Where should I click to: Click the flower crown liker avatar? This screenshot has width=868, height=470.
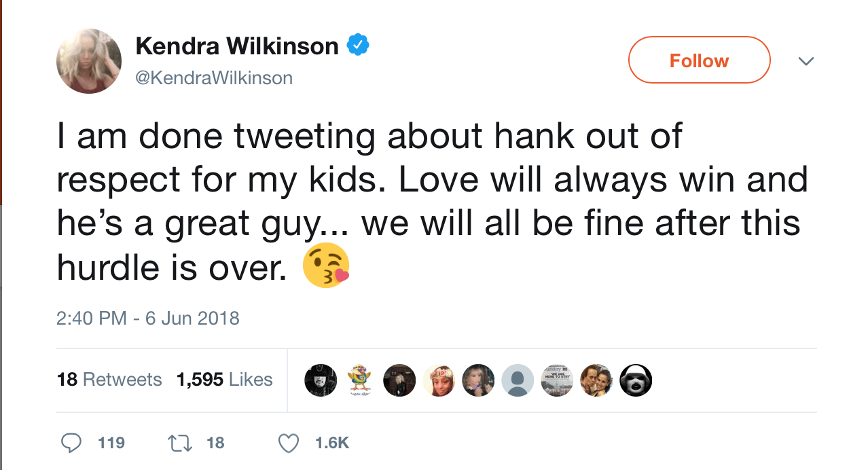point(439,380)
